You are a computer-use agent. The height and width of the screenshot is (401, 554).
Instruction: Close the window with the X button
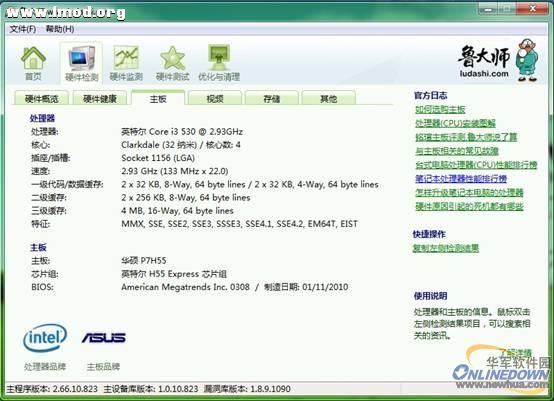tap(533, 9)
